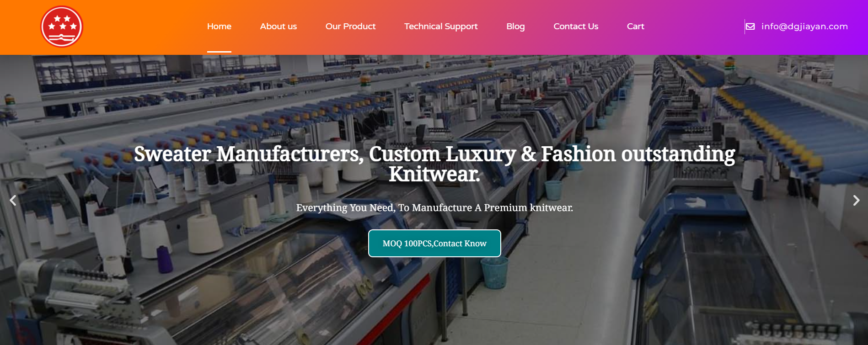Go to previous slide with left chevron
The image size is (868, 345).
click(x=13, y=200)
